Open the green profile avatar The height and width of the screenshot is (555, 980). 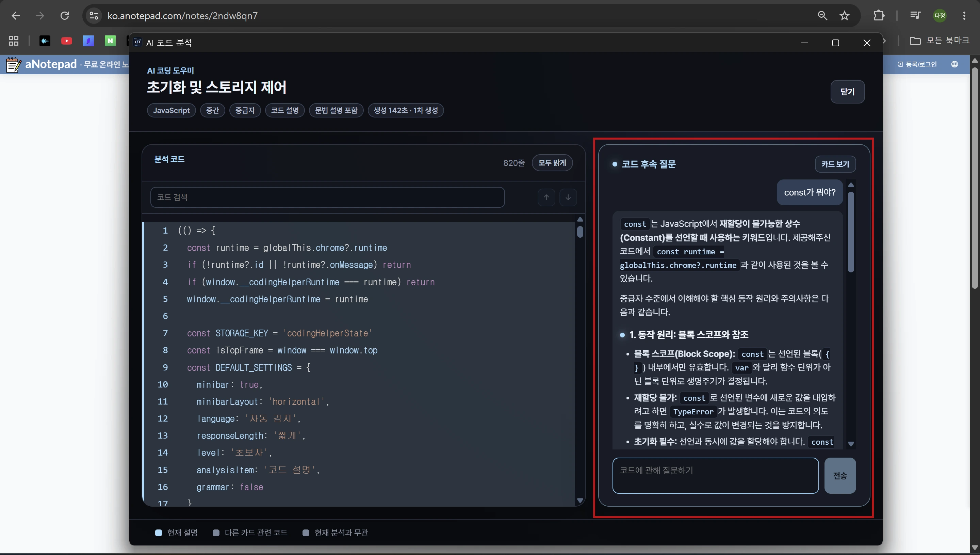point(940,16)
